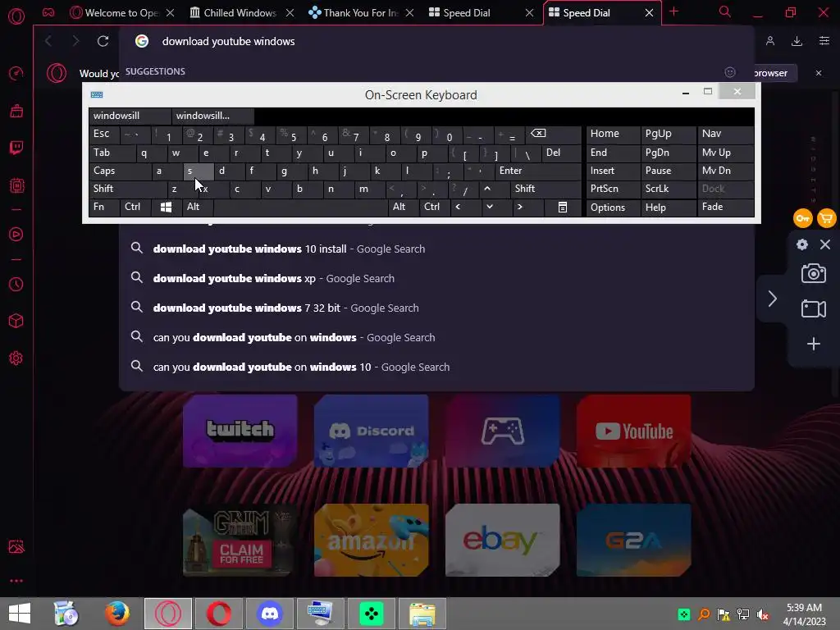
Task: Select suggestion 'download youtube windows 10 install'
Action: pos(436,249)
